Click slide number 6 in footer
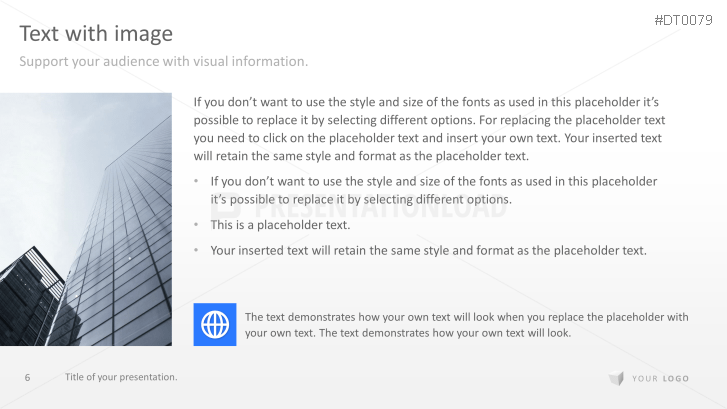The width and height of the screenshot is (727, 409). (28, 377)
